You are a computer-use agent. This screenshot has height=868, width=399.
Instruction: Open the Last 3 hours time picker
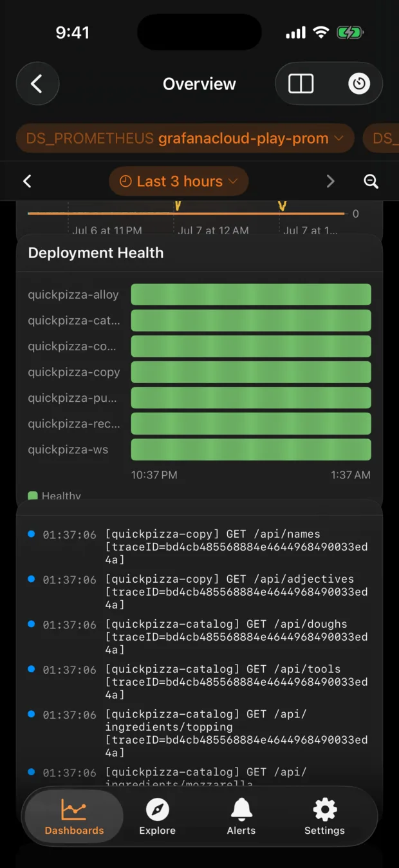[179, 182]
